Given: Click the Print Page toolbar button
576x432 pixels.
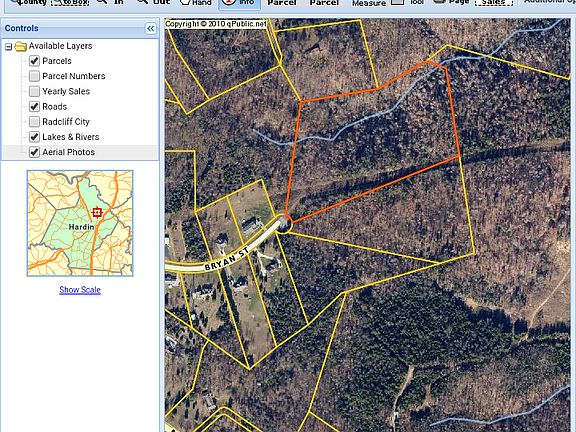Looking at the screenshot, I should [451, 3].
